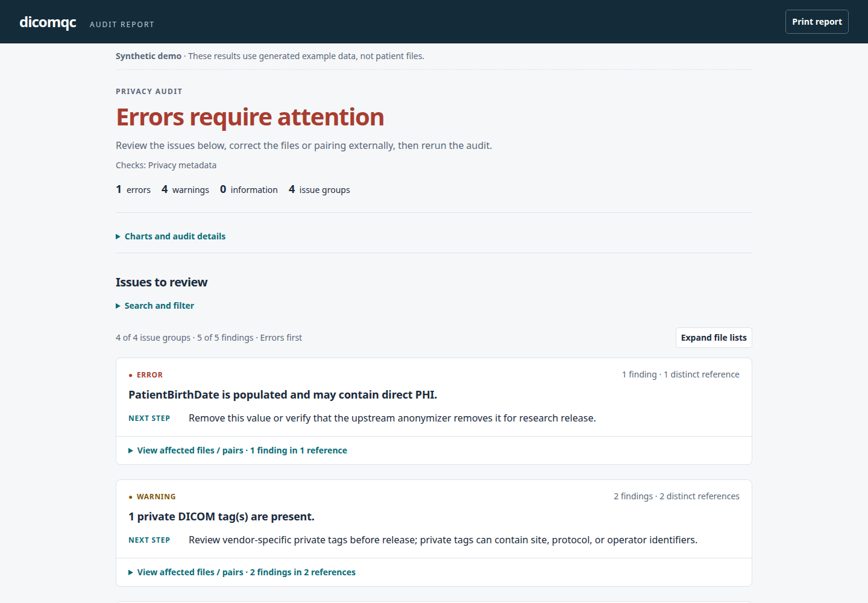This screenshot has height=603, width=868.
Task: Click the PatientBirthDate error title
Action: (283, 395)
